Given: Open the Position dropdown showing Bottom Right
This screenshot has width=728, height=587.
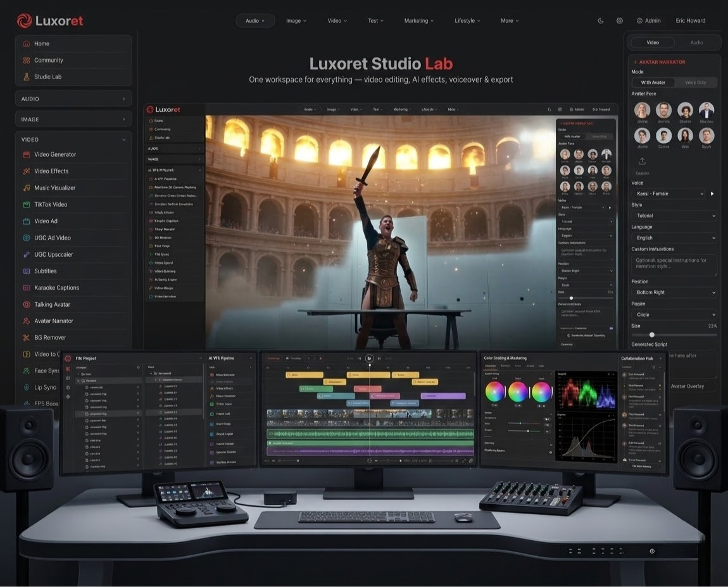Looking at the screenshot, I should coord(674,292).
